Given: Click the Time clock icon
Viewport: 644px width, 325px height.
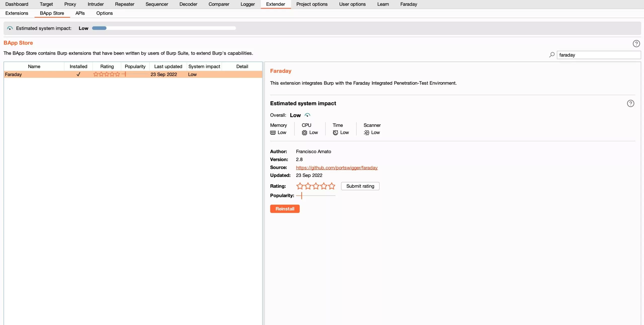Looking at the screenshot, I should tap(335, 133).
